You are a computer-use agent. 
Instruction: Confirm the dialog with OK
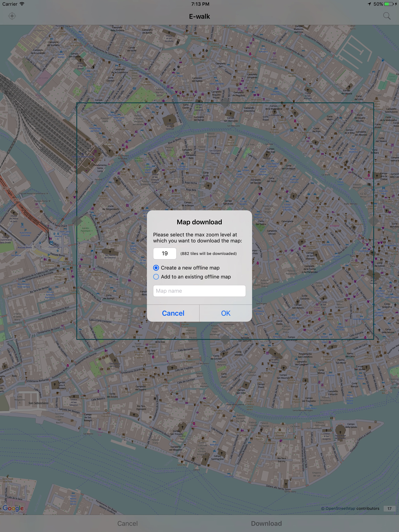coord(226,313)
